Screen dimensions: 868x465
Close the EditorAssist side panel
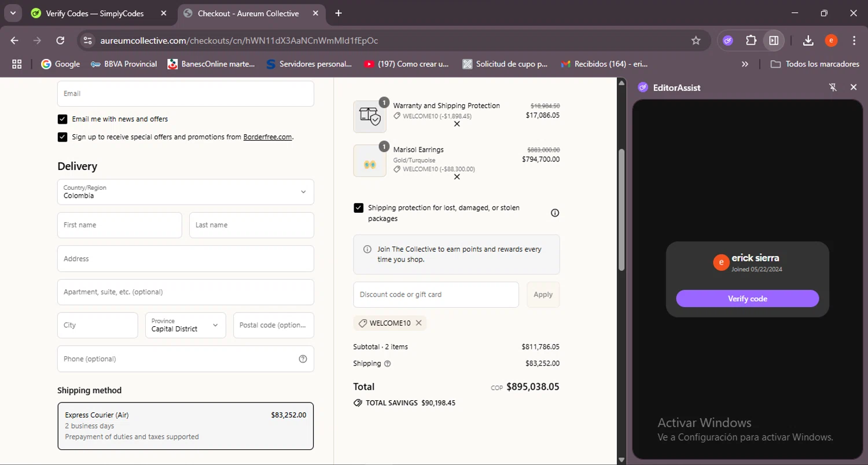(x=854, y=87)
